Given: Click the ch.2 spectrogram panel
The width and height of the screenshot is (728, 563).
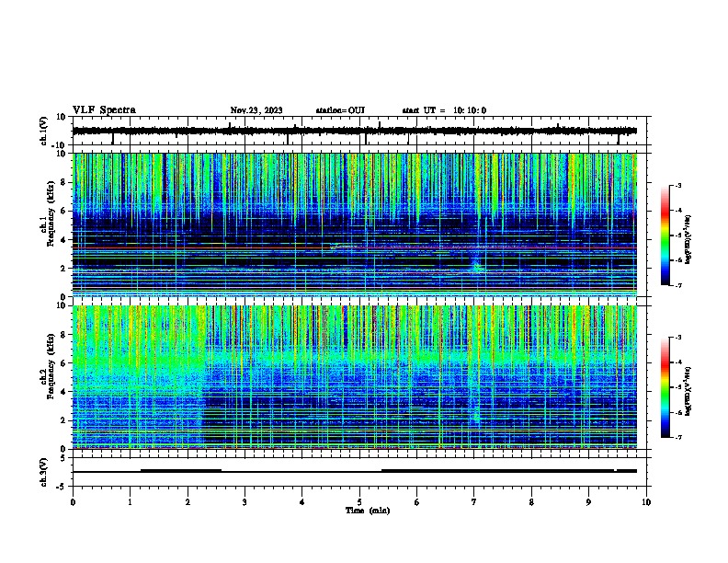Looking at the screenshot, I should 355,377.
